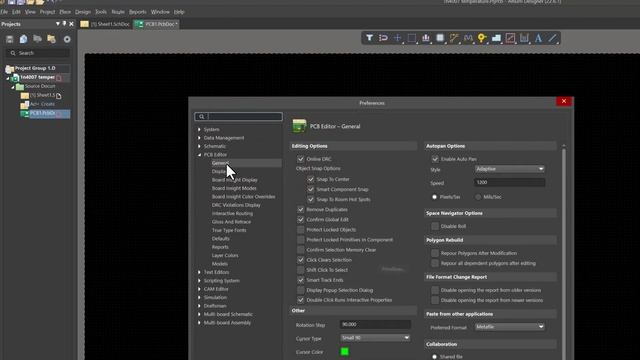Click the search magnifier in Preferences
This screenshot has height=360, width=640.
point(202,117)
